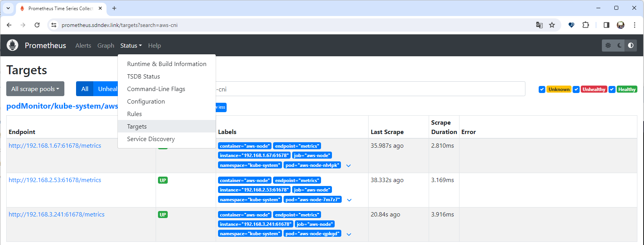The image size is (644, 245).
Task: Open endpoint http://192.168.3.241:61678/metrics
Action: (x=57, y=214)
